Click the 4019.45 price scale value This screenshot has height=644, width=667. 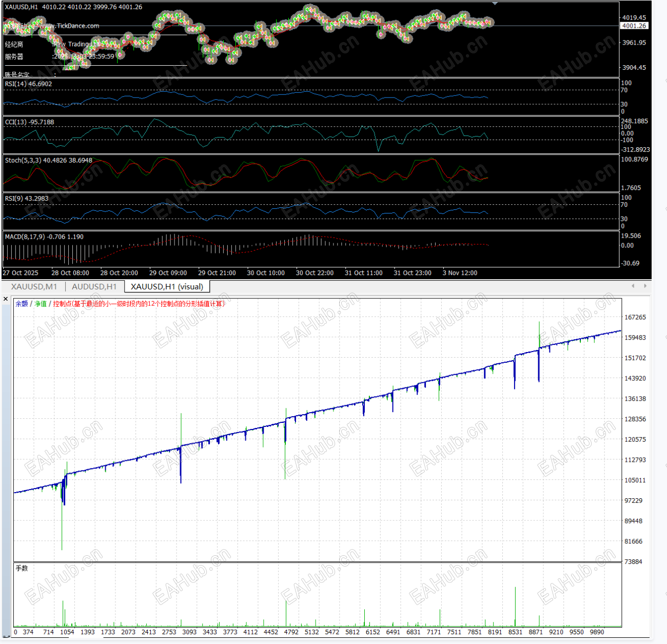(x=634, y=17)
